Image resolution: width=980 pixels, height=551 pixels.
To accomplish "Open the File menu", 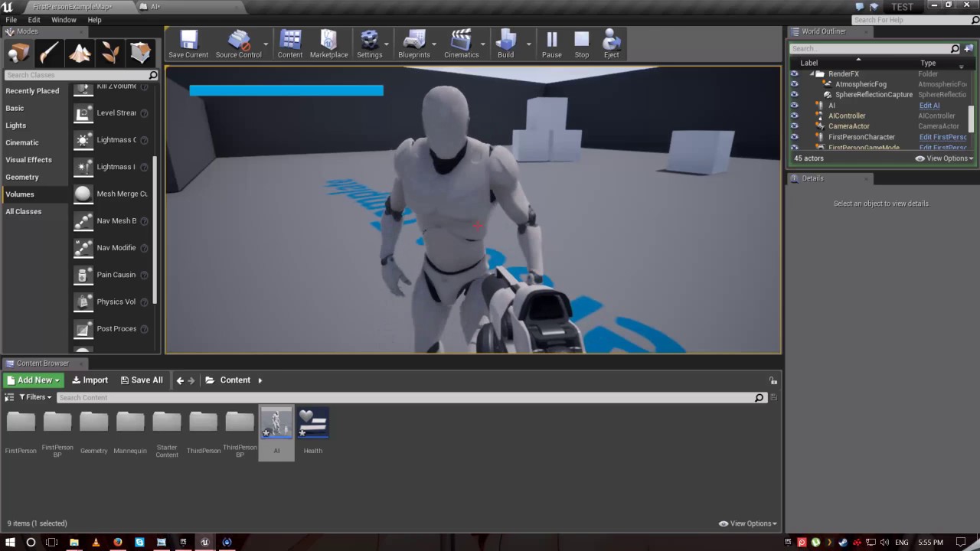I will 11,20.
